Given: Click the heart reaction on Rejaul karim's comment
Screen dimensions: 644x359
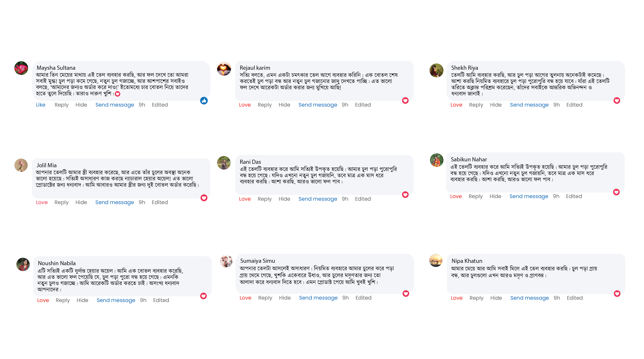Looking at the screenshot, I should (405, 101).
